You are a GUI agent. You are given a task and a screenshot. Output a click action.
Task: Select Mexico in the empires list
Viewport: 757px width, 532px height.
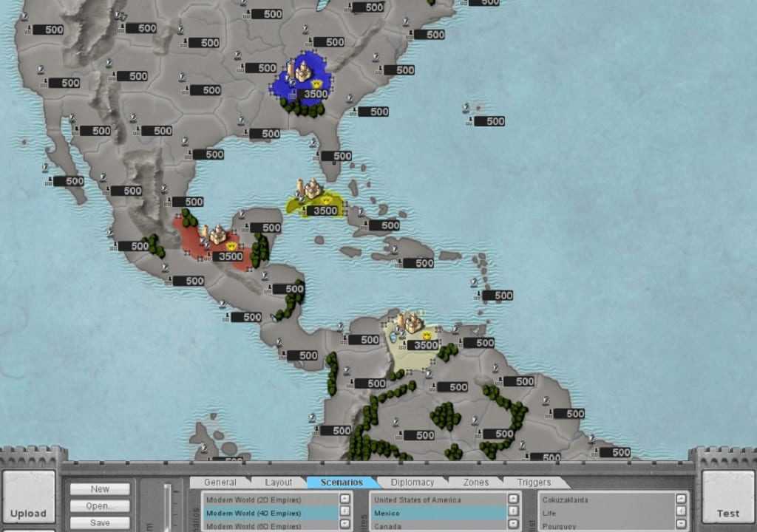438,513
